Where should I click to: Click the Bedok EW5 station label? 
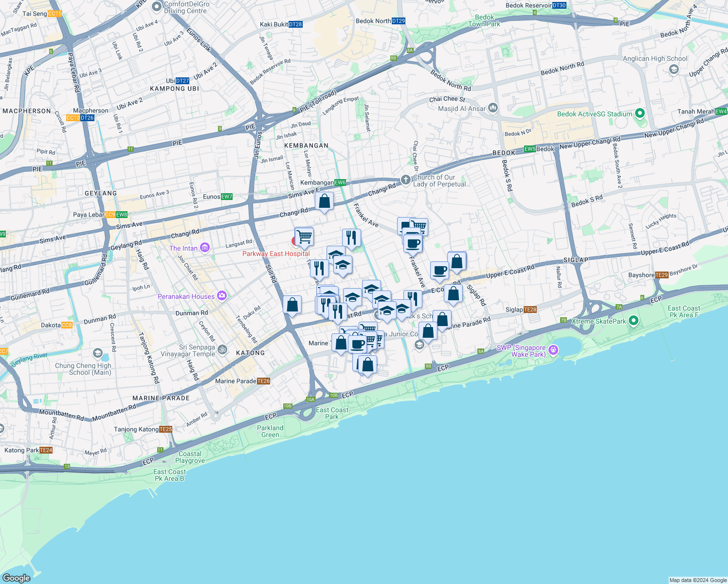pyautogui.click(x=539, y=149)
